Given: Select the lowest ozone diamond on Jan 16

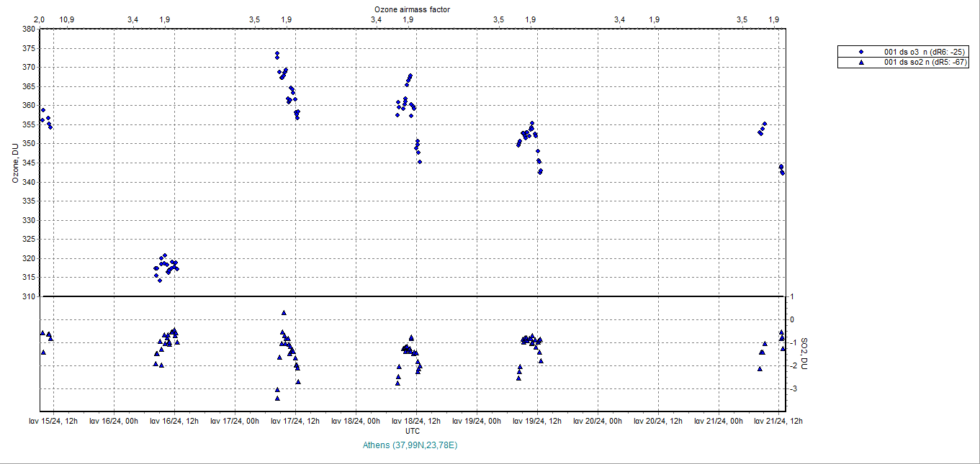Looking at the screenshot, I should point(160,280).
